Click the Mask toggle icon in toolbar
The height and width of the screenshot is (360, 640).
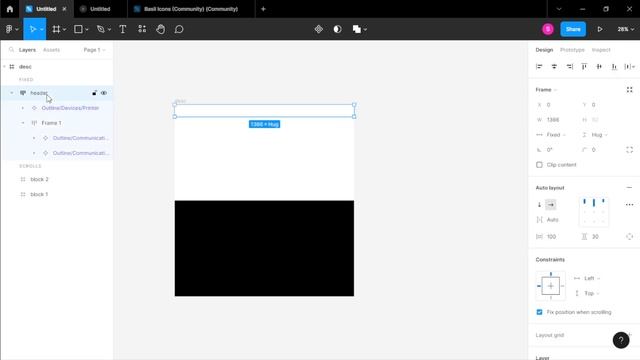(x=337, y=29)
